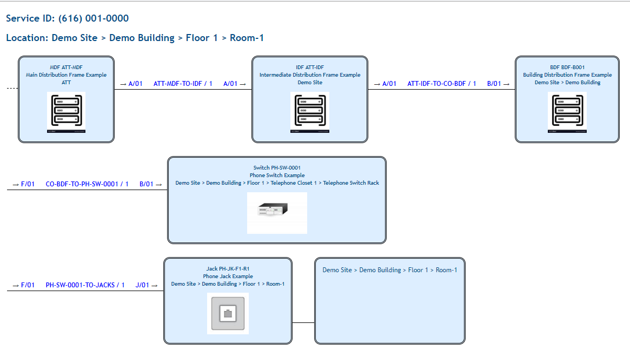Select the bottom-right Room-1 location box

(x=389, y=300)
